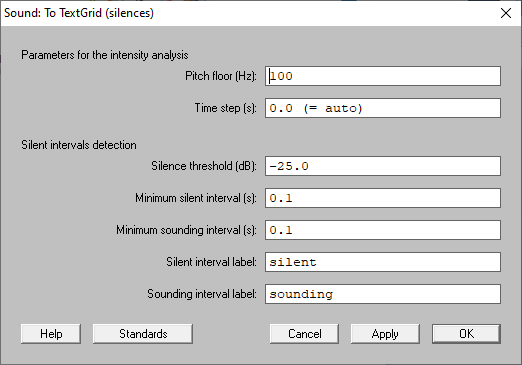This screenshot has width=522, height=365.
Task: Click the dialog title bar text
Action: click(79, 13)
